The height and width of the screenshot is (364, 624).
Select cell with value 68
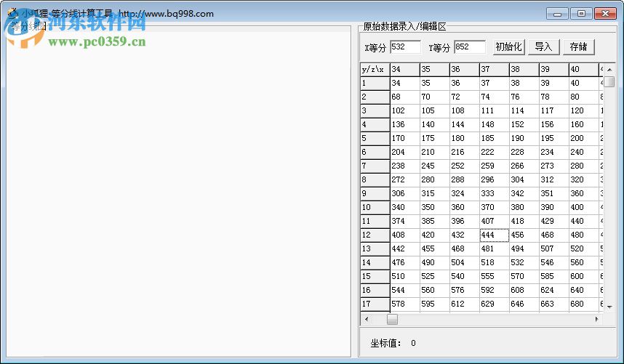(x=404, y=97)
